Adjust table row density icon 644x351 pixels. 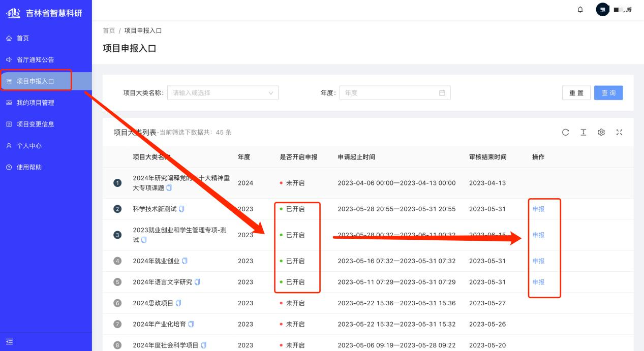click(584, 133)
